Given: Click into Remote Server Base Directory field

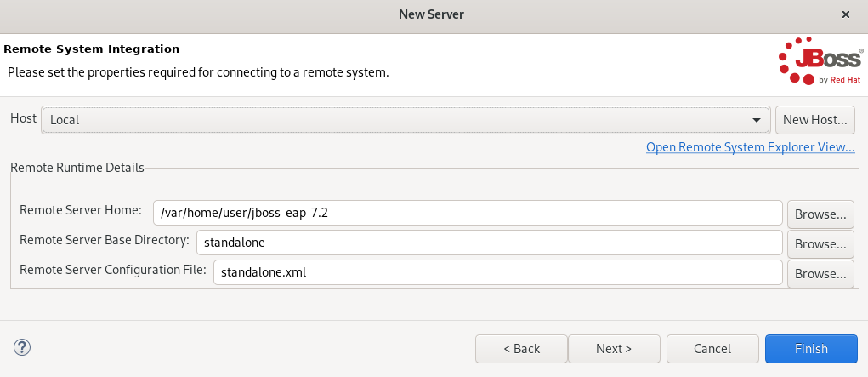Looking at the screenshot, I should pos(489,243).
